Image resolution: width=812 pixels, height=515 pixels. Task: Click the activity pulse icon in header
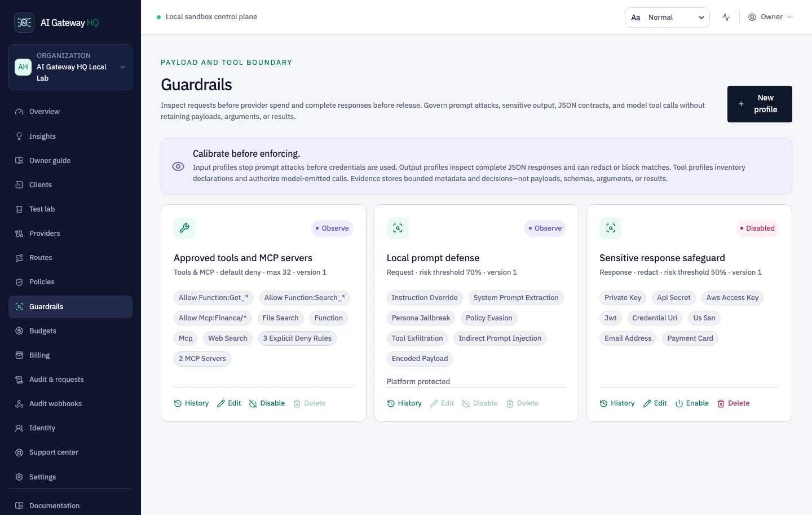726,17
